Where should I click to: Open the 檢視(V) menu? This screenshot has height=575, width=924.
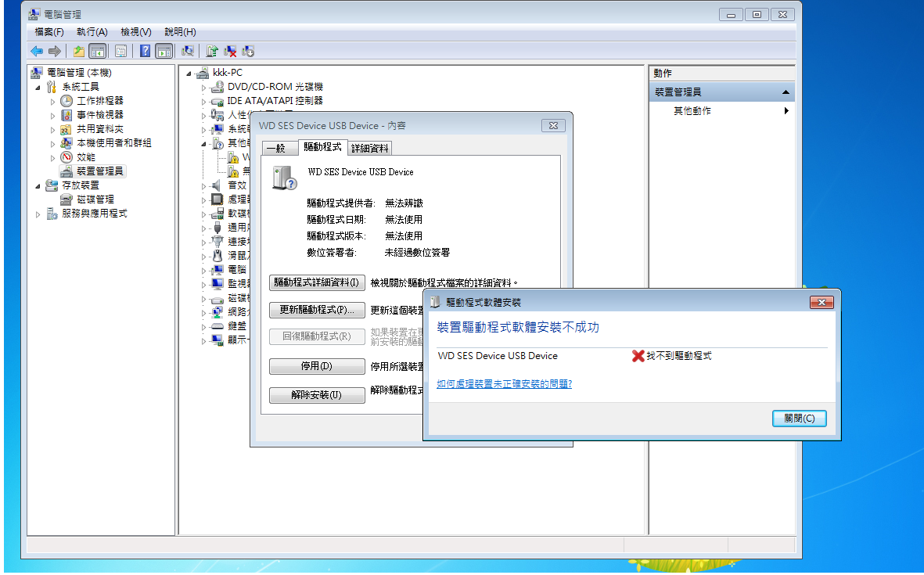coord(136,32)
